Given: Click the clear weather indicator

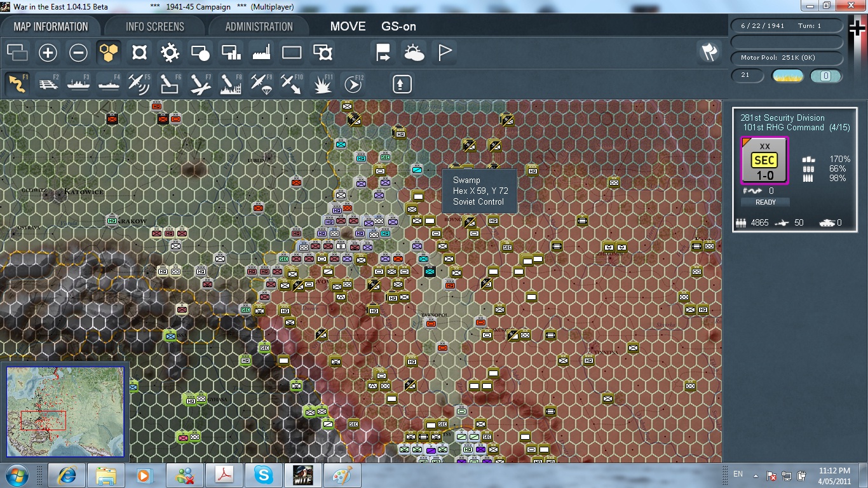Looking at the screenshot, I should tap(787, 76).
